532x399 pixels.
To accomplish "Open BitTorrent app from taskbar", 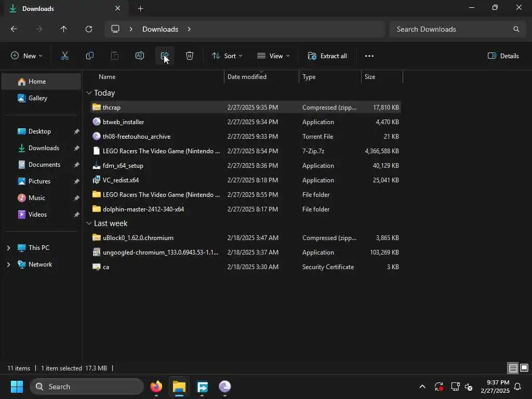I will (225, 387).
